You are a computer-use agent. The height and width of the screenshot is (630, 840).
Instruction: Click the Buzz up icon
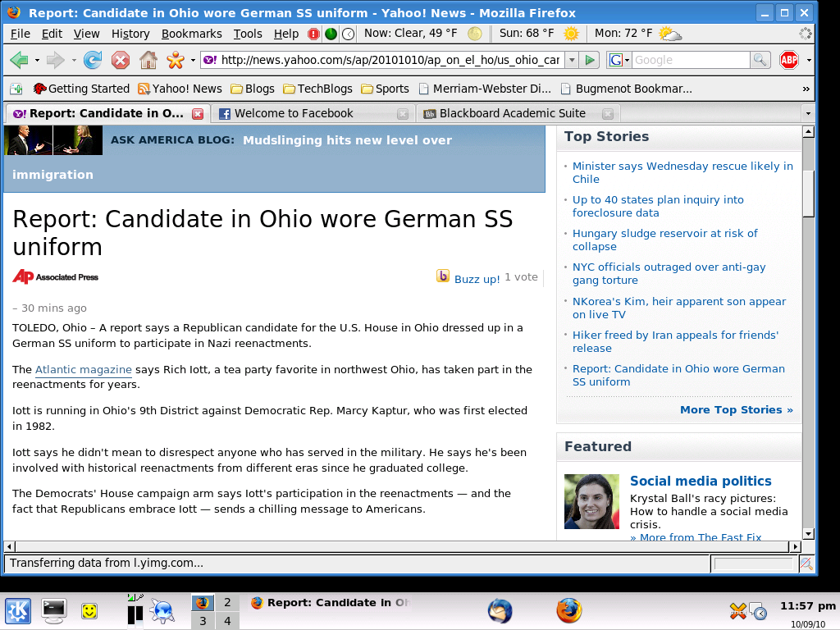(x=443, y=276)
